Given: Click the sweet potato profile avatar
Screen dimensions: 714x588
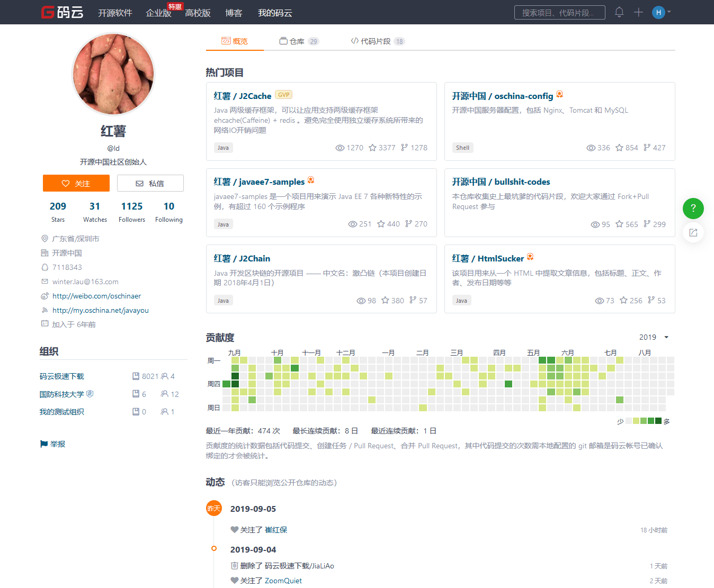Looking at the screenshot, I should click(x=113, y=75).
